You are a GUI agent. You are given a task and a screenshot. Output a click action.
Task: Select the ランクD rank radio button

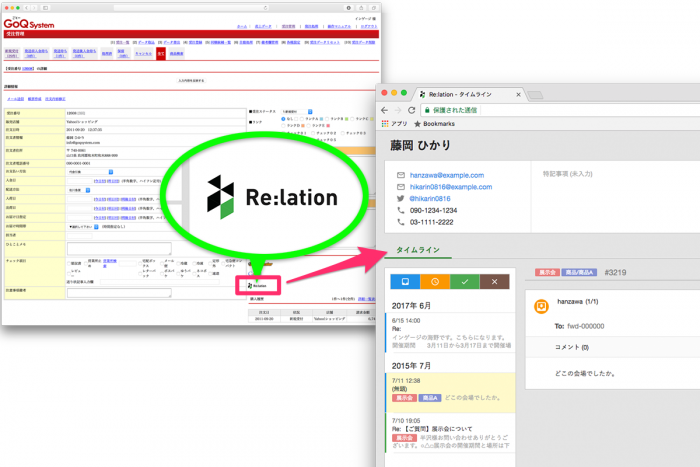(283, 125)
